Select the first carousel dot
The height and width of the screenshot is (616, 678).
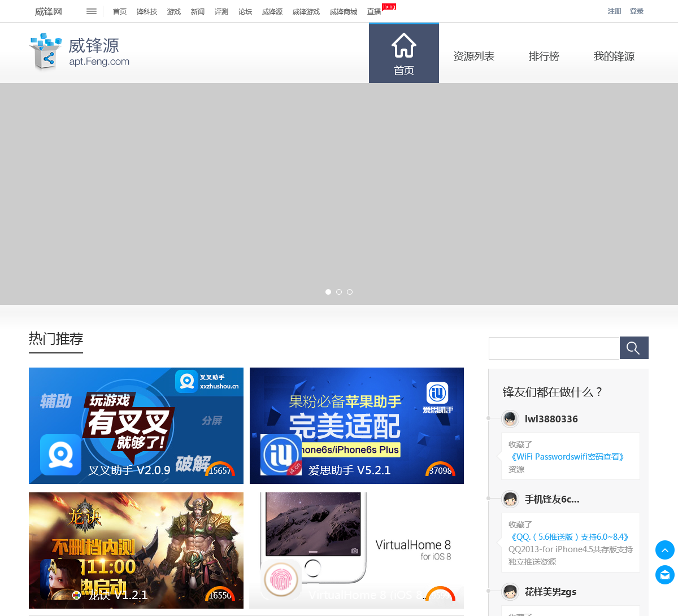328,292
